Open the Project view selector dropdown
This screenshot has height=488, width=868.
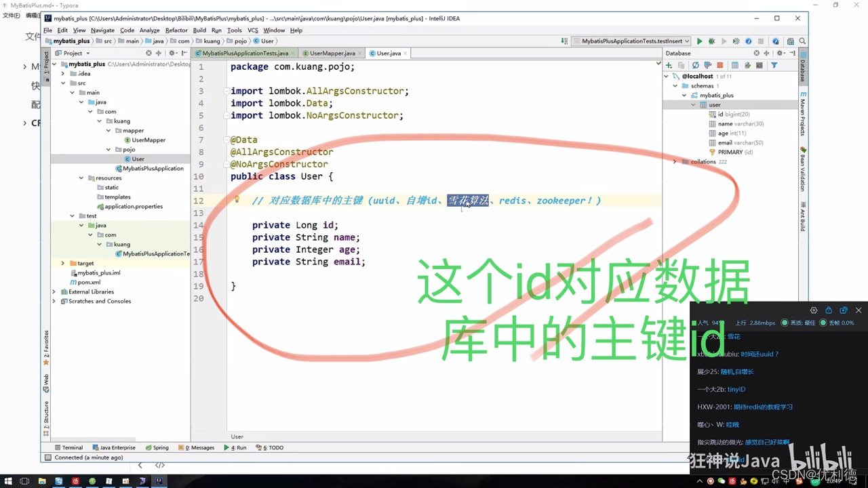coord(74,53)
